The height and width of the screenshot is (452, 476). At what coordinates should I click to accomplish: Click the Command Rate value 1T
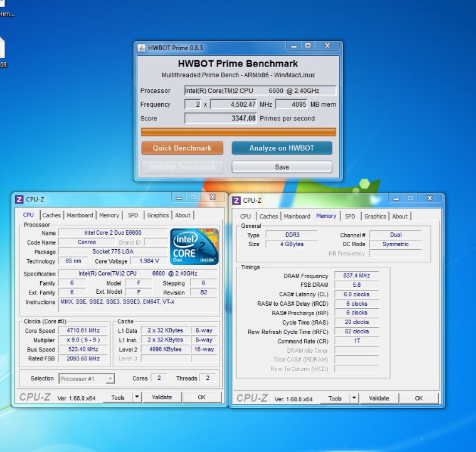(x=357, y=341)
